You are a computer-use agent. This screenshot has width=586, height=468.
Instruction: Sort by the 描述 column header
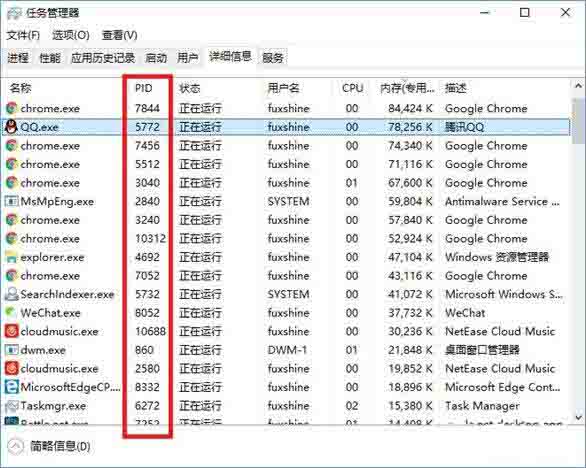(456, 88)
